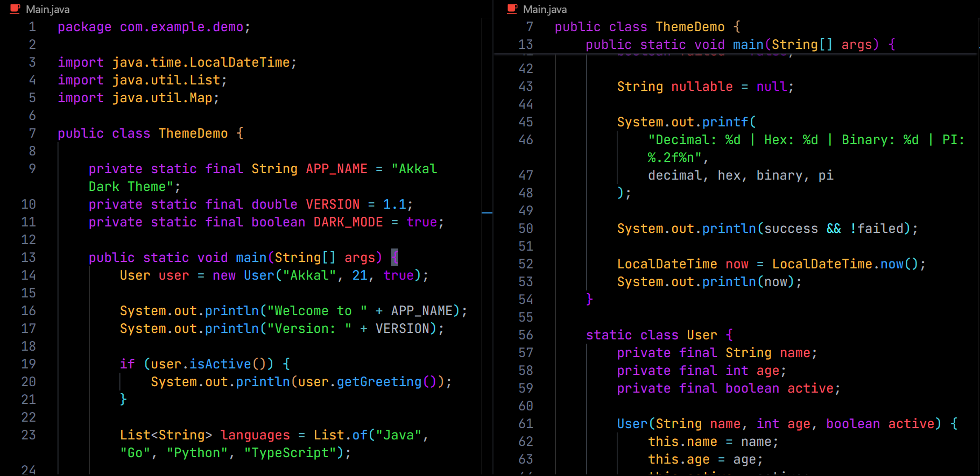Click line number 56 beside static class User

point(526,335)
